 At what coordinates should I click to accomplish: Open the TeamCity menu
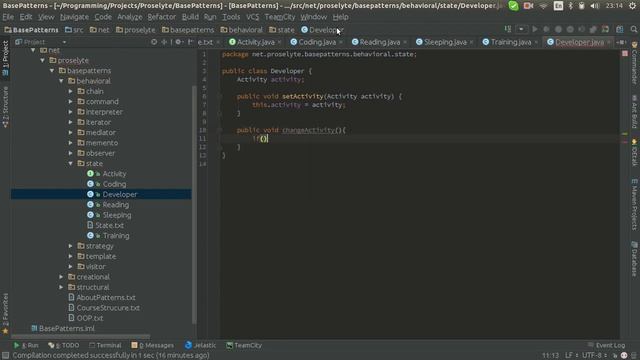280,17
